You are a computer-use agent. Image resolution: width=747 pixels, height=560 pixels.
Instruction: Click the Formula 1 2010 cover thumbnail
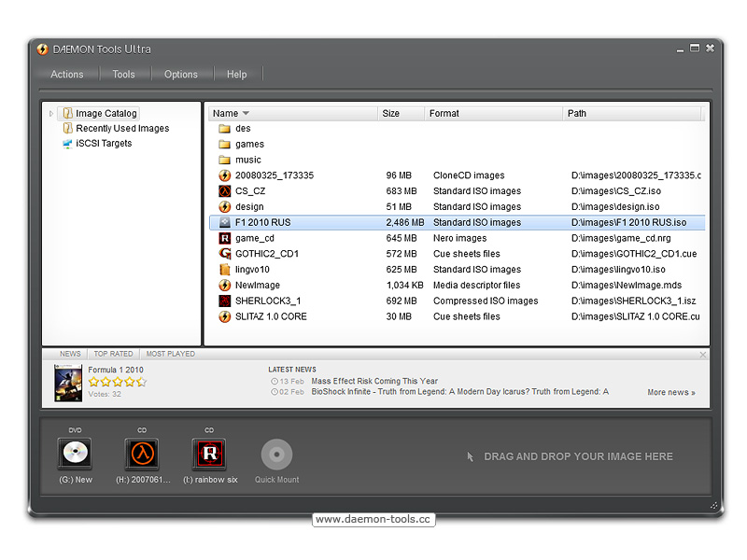(67, 383)
